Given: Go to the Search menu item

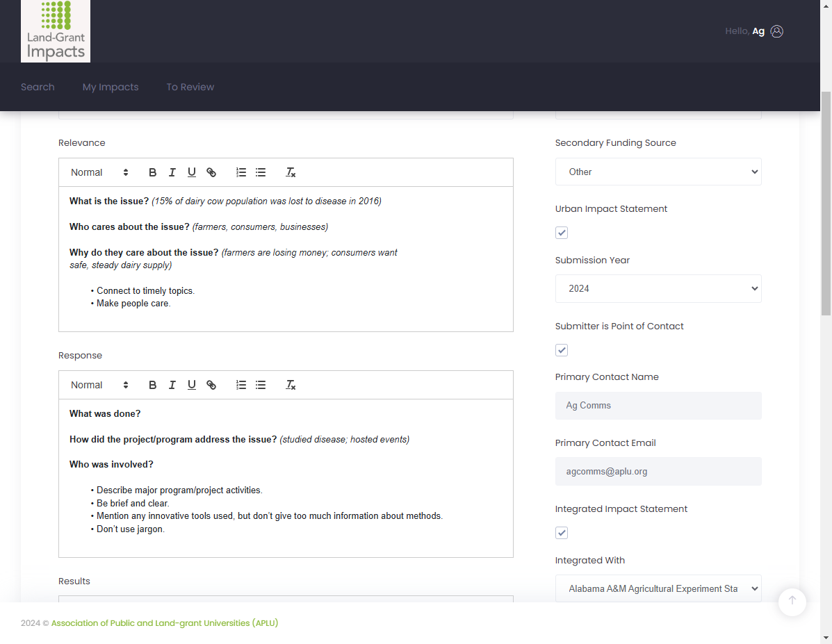Looking at the screenshot, I should tap(38, 87).
